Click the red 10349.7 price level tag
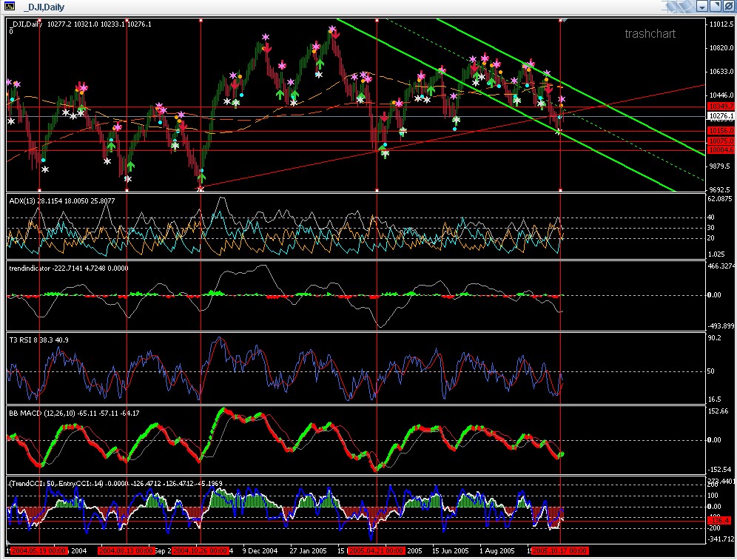 [x=721, y=107]
